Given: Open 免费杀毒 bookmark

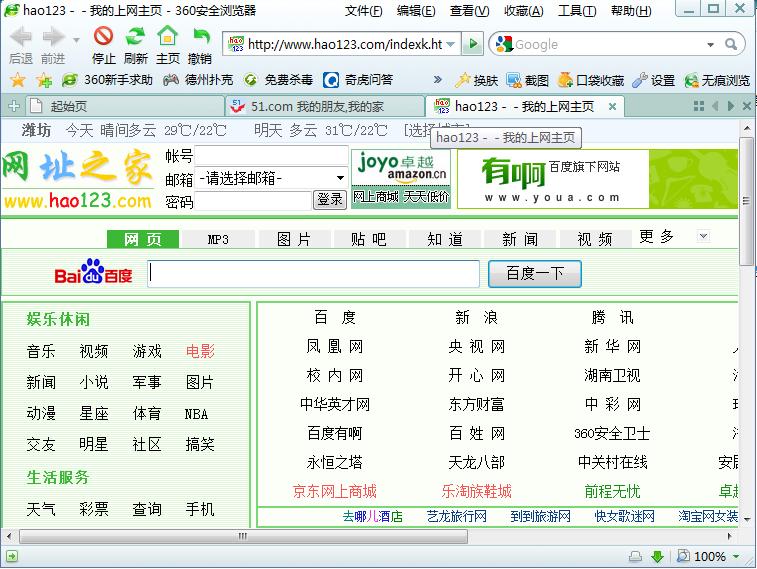Looking at the screenshot, I should pyautogui.click(x=279, y=80).
